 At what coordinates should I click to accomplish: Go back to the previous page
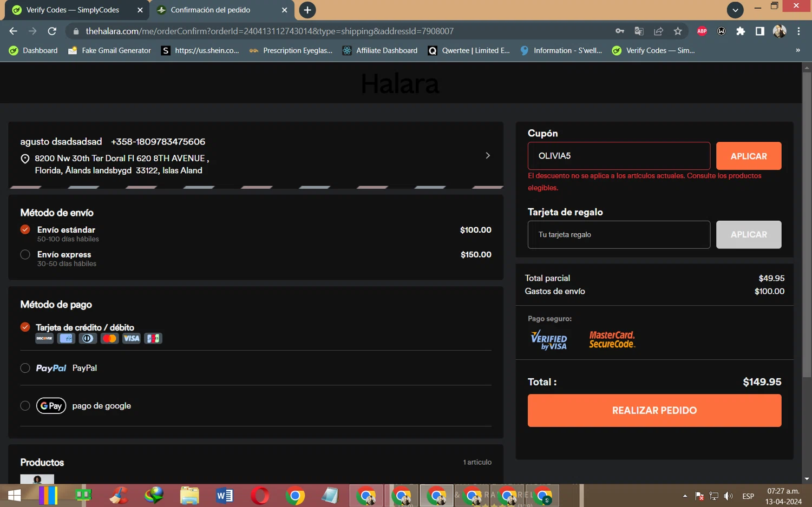pyautogui.click(x=14, y=31)
